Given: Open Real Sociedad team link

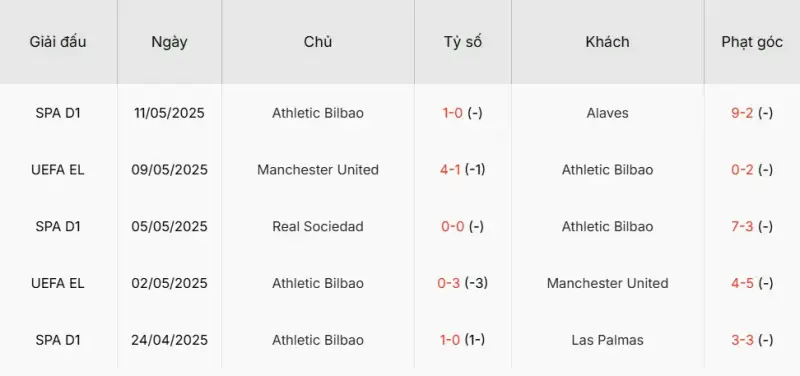Looking at the screenshot, I should point(318,226).
